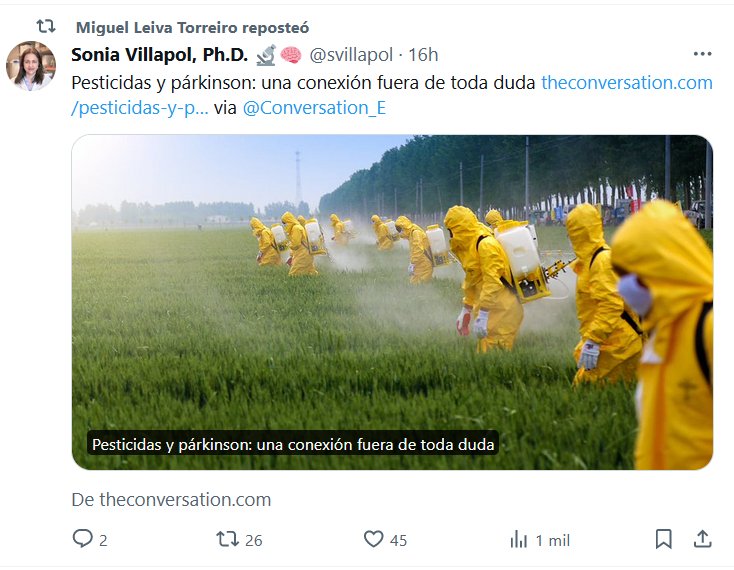Image resolution: width=734 pixels, height=570 pixels.
Task: Open the @svillapol handle
Action: pos(351,55)
